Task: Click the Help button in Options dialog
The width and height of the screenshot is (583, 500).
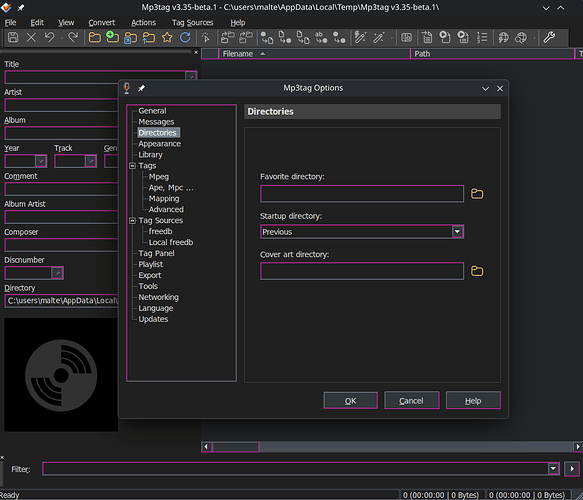Action: point(473,401)
